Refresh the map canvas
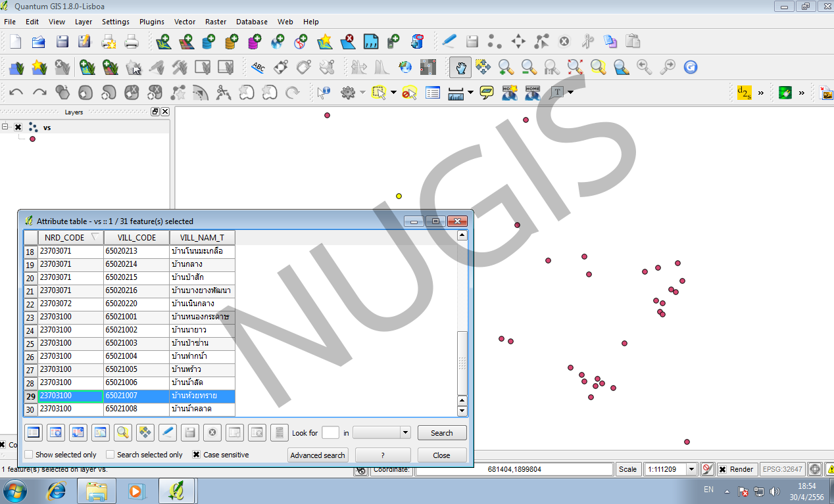Screen dimensions: 834x504 [690, 67]
